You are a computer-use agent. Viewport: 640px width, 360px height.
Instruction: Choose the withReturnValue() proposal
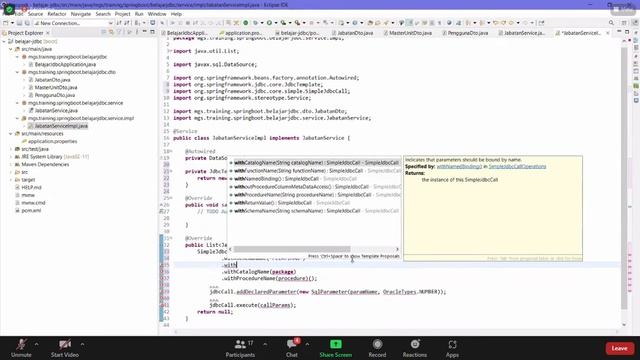314,203
